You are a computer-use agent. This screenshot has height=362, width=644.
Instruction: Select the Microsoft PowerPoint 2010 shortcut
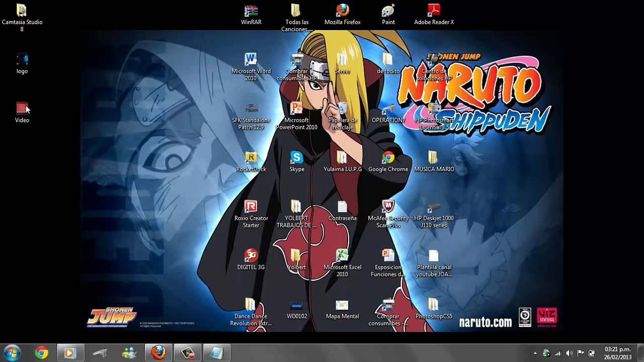(x=297, y=116)
